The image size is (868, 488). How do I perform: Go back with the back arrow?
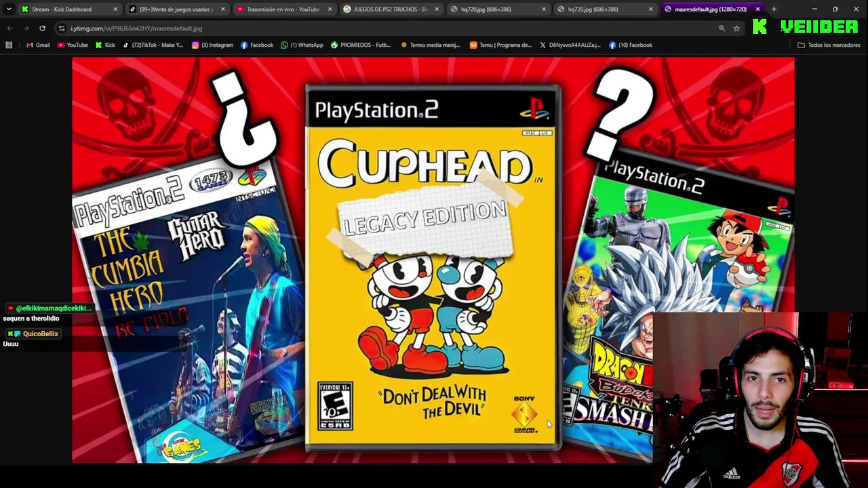coord(9,28)
